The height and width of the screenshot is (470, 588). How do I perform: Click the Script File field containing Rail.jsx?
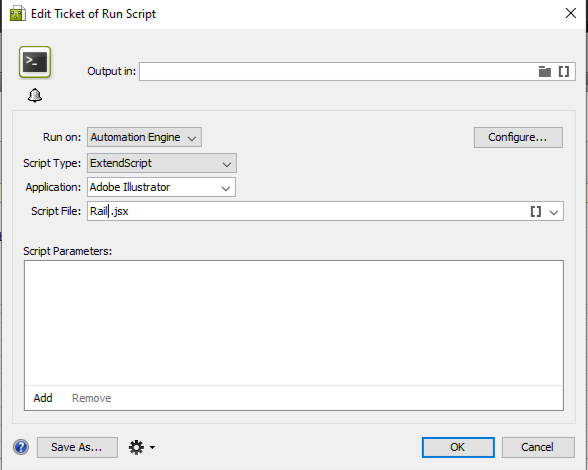point(308,211)
